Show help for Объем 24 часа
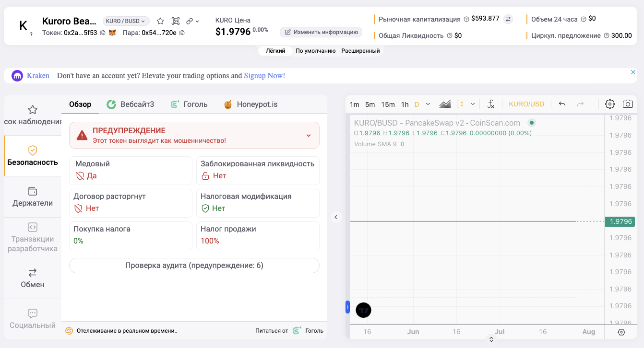The height and width of the screenshot is (348, 644). click(x=584, y=19)
